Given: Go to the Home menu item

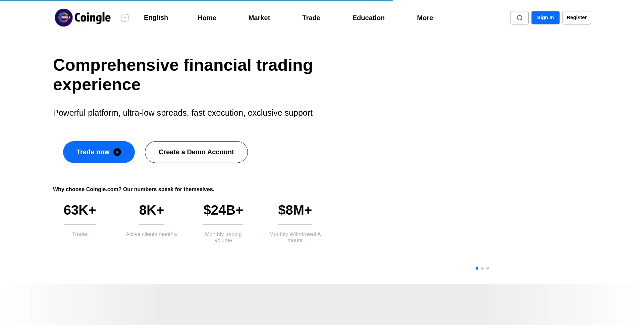Looking at the screenshot, I should click(x=207, y=18).
